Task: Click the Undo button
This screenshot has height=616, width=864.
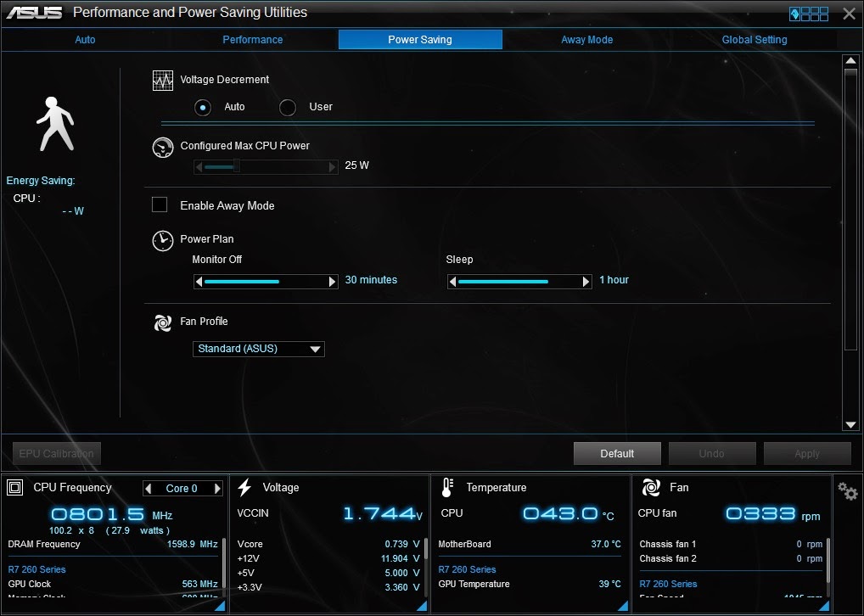Action: coord(712,453)
